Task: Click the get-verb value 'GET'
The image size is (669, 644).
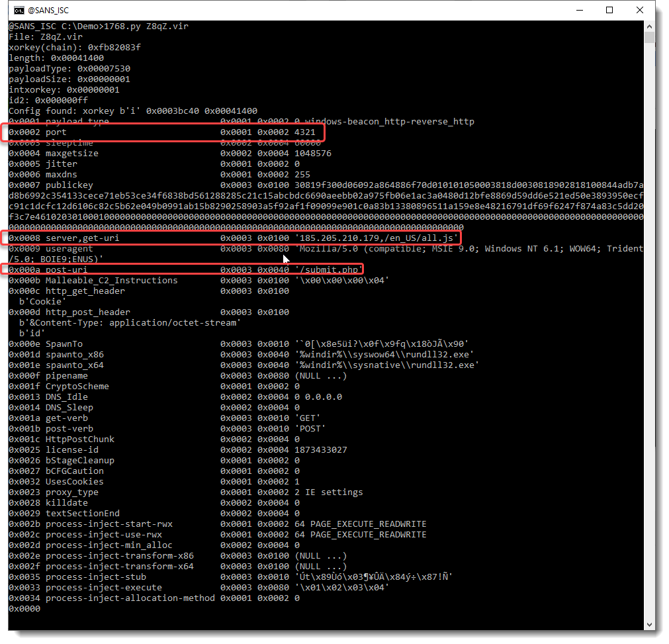Action: click(x=307, y=418)
